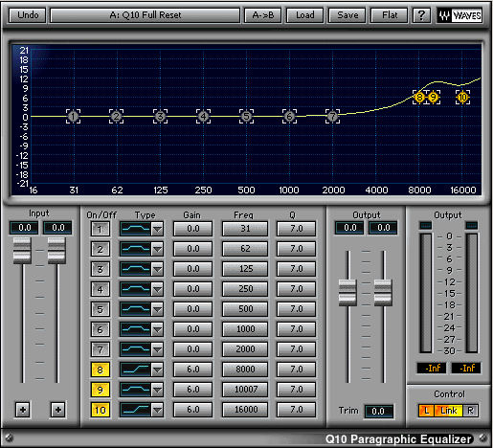Toggle band 6 on
The height and width of the screenshot is (448, 493).
click(101, 329)
